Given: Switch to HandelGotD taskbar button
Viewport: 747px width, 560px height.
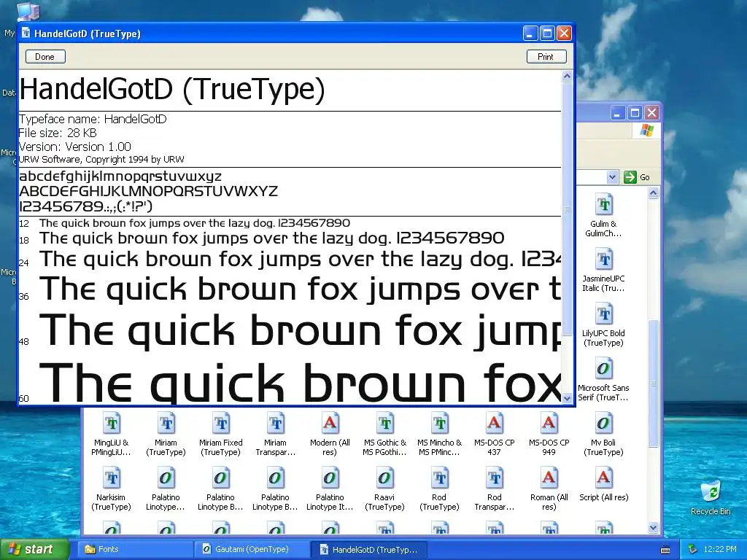Looking at the screenshot, I should click(x=368, y=550).
